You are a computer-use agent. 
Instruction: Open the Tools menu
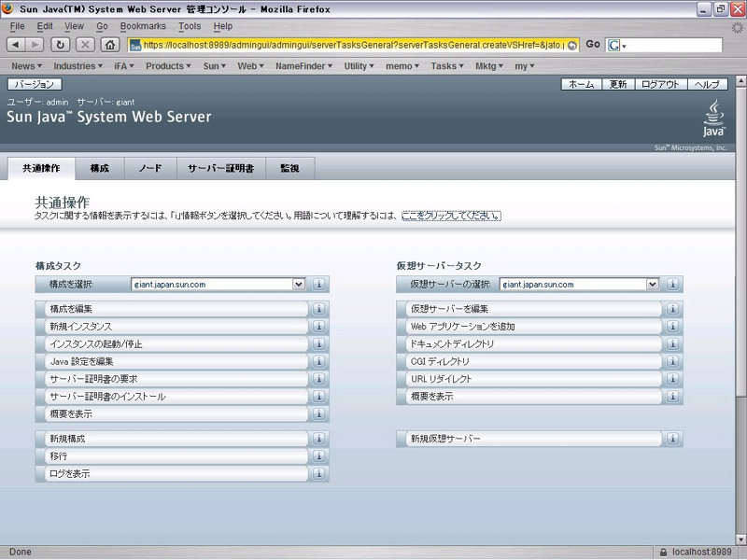pyautogui.click(x=190, y=26)
